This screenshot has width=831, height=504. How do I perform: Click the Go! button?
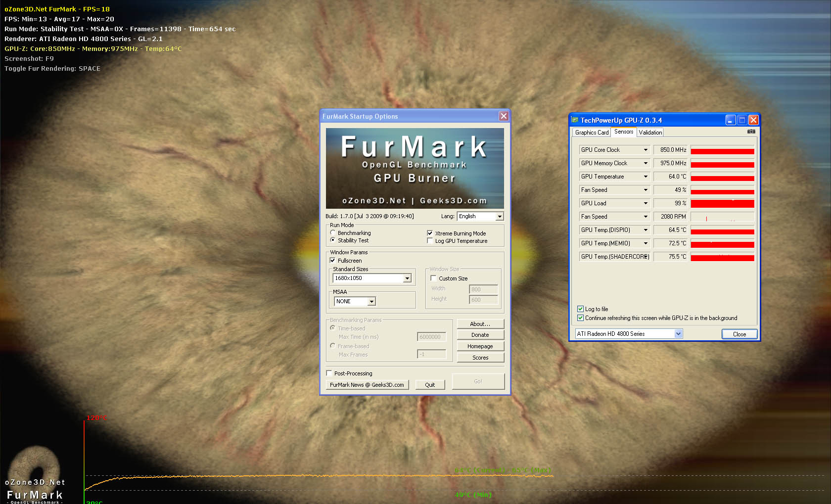[478, 381]
